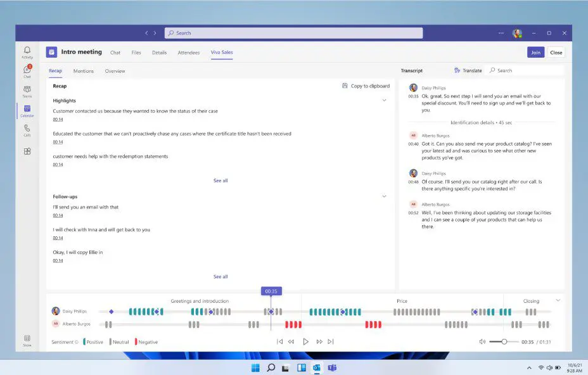Select the Calendar sidebar icon
Image resolution: width=588 pixels, height=375 pixels.
[x=27, y=111]
